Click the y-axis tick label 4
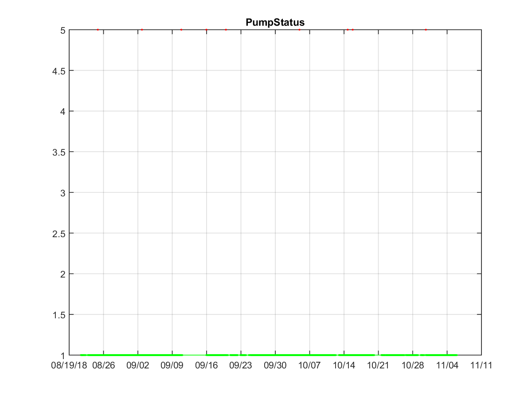This screenshot has height=399, width=532. [x=63, y=111]
